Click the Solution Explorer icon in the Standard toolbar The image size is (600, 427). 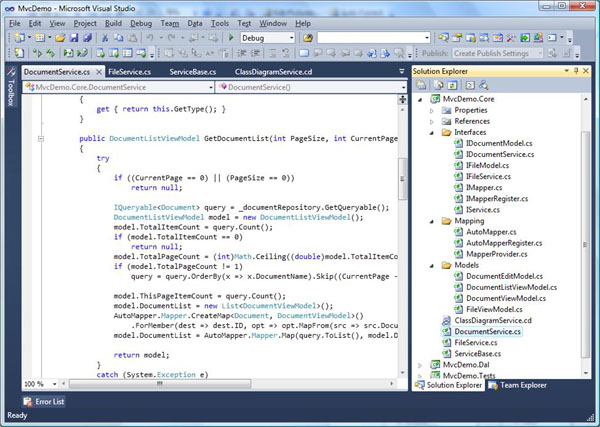pos(443,37)
